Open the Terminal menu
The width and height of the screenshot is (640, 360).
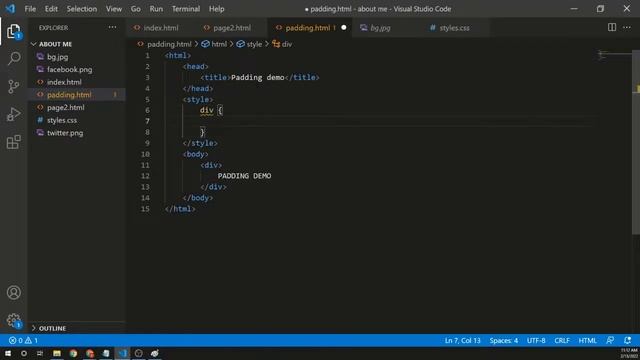coord(186,9)
